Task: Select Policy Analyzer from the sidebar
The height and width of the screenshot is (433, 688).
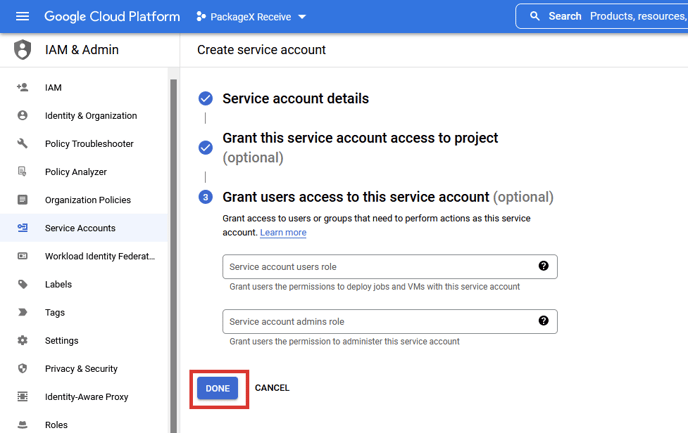Action: pyautogui.click(x=75, y=172)
